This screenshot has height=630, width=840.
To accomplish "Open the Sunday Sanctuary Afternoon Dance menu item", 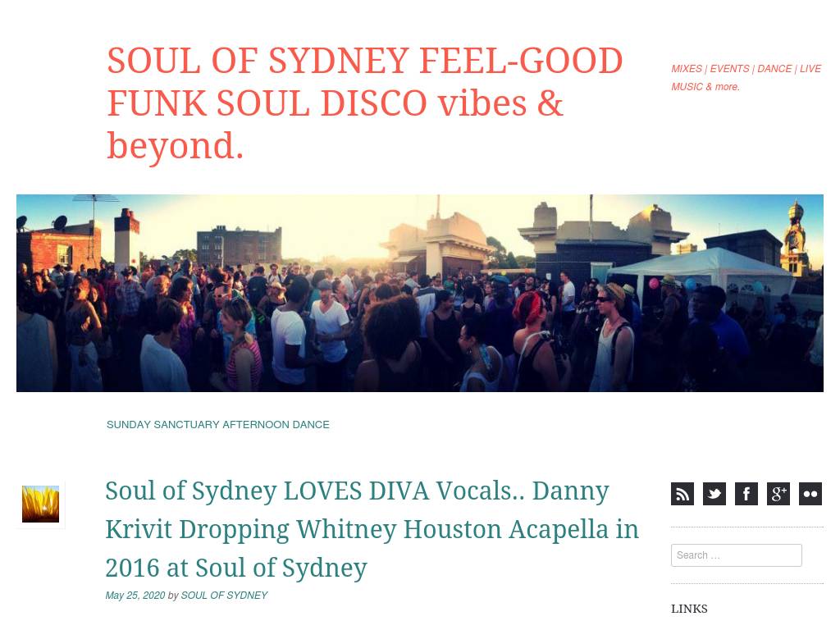I will pos(218,425).
